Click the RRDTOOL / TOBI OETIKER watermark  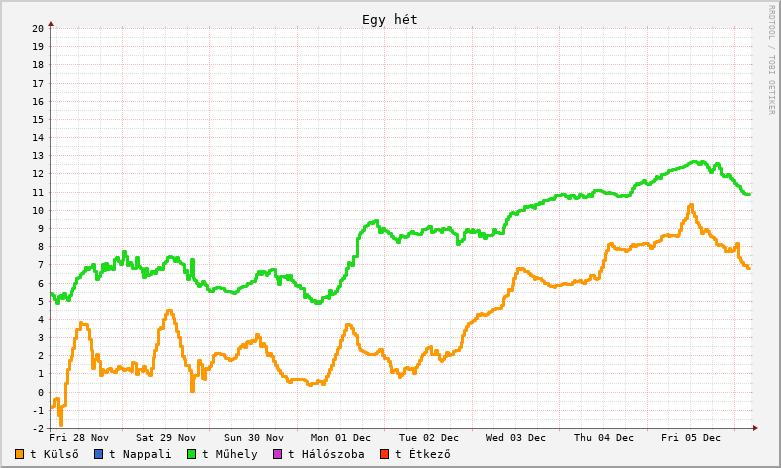771,58
